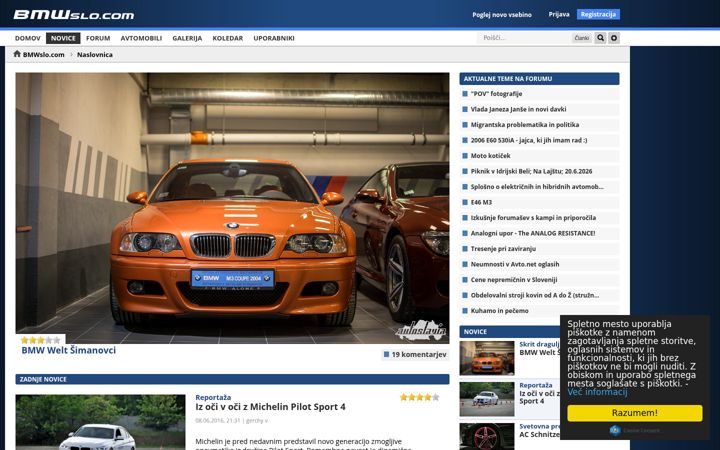Open white BMW thumbnail in Zadnje novice
This screenshot has width=720, height=450.
click(100, 422)
